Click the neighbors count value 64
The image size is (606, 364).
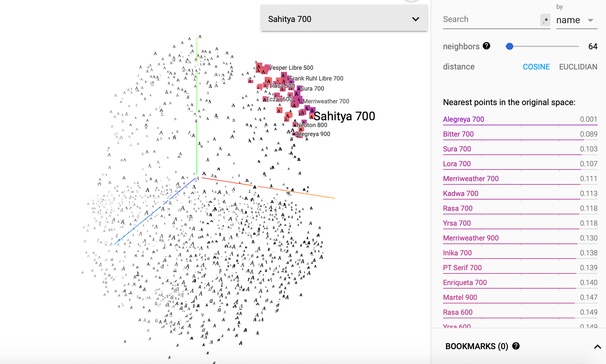[593, 46]
